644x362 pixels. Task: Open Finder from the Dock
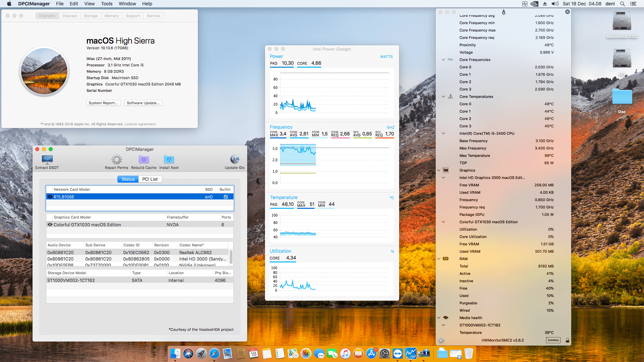click(x=175, y=353)
